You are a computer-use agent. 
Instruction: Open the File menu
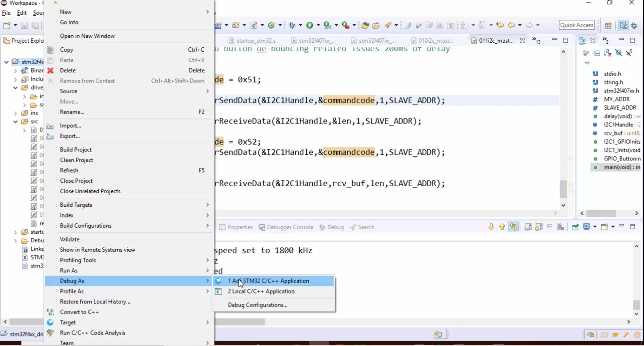(6, 13)
